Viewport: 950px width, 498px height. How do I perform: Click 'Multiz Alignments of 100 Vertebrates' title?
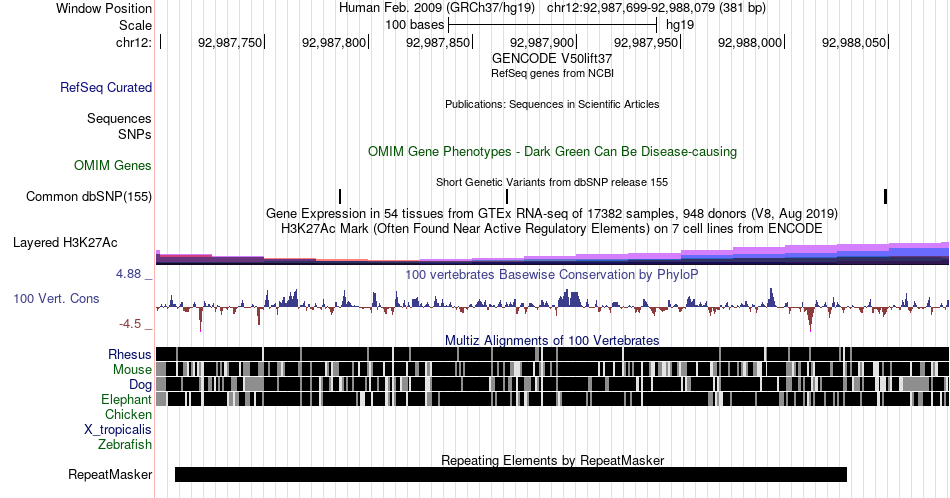point(552,340)
